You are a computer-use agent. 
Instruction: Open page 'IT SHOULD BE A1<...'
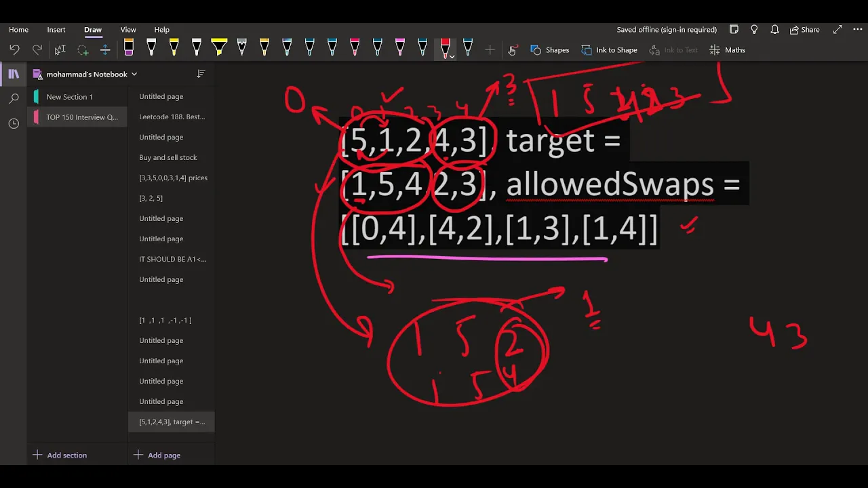(x=172, y=259)
